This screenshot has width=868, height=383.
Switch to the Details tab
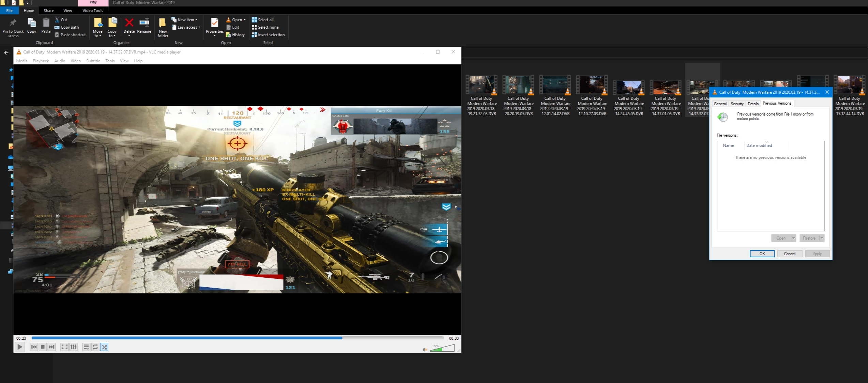[753, 104]
